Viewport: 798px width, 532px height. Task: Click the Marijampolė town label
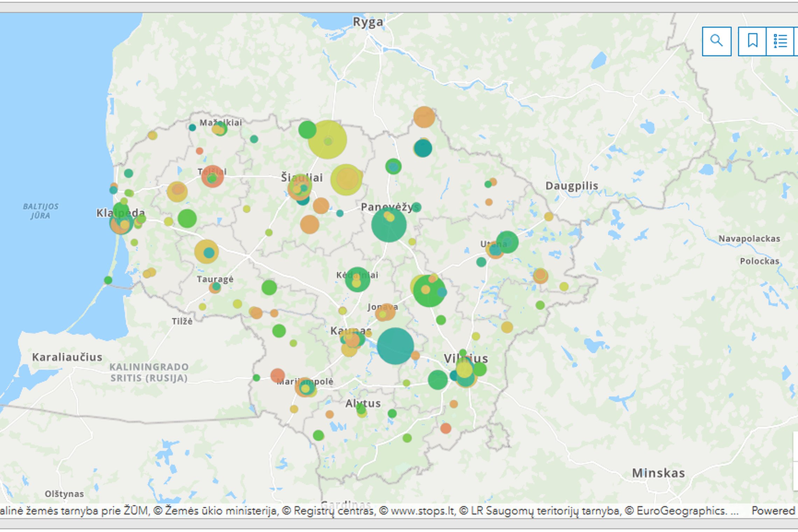point(305,381)
